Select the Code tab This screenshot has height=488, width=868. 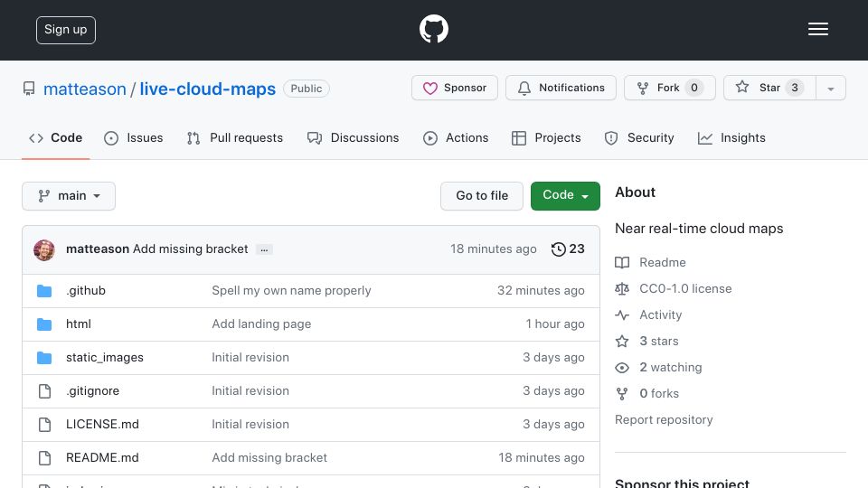pyautogui.click(x=56, y=137)
